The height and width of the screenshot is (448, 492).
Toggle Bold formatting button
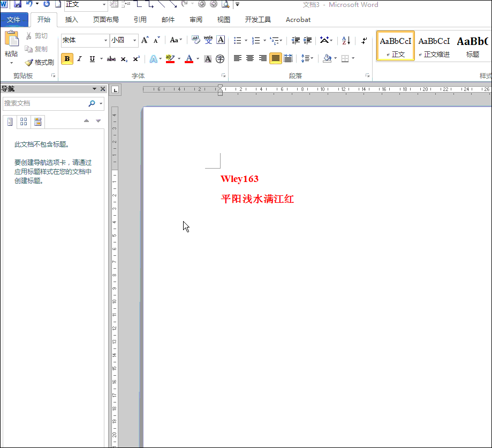pos(67,59)
